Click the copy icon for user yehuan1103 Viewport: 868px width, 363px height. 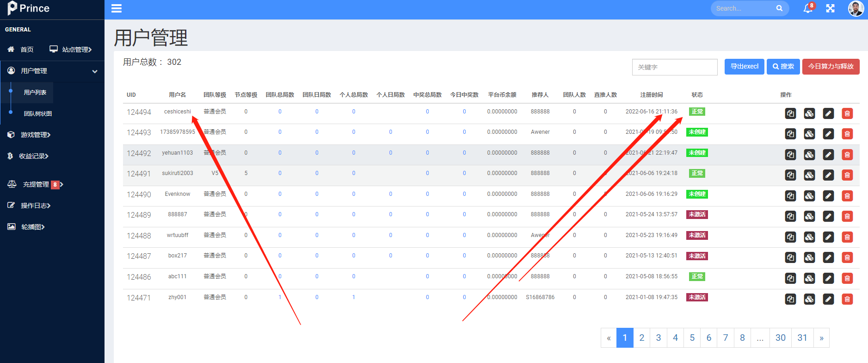(791, 155)
